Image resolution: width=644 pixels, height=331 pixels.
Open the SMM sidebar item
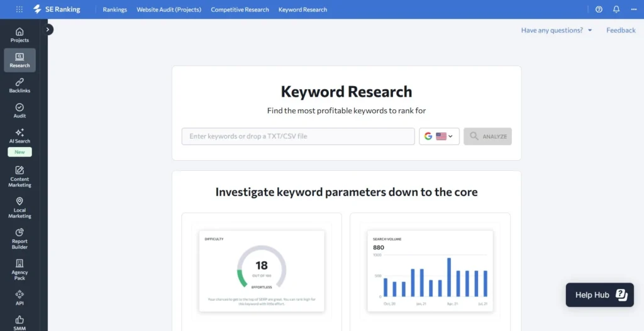[19, 322]
